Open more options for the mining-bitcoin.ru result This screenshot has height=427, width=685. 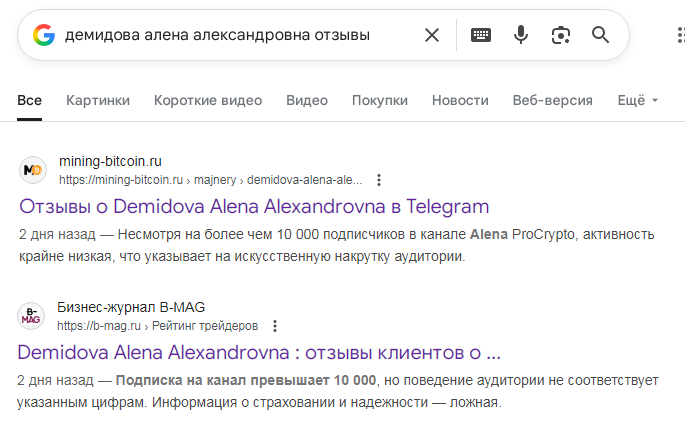pos(378,180)
